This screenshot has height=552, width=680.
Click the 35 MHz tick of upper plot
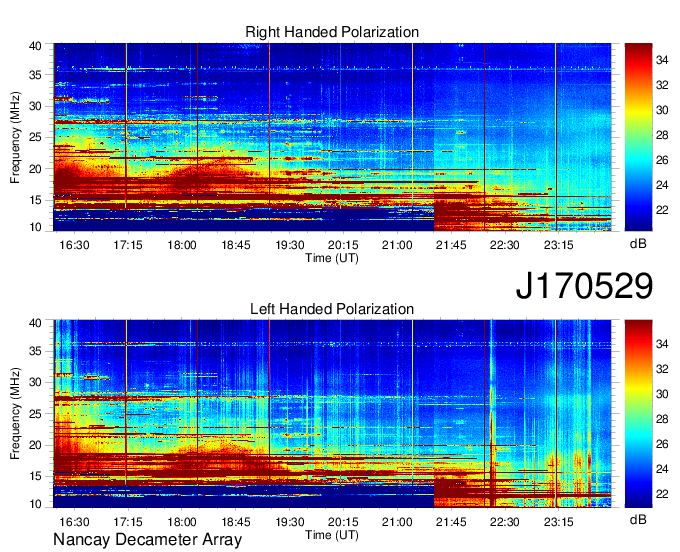35,75
